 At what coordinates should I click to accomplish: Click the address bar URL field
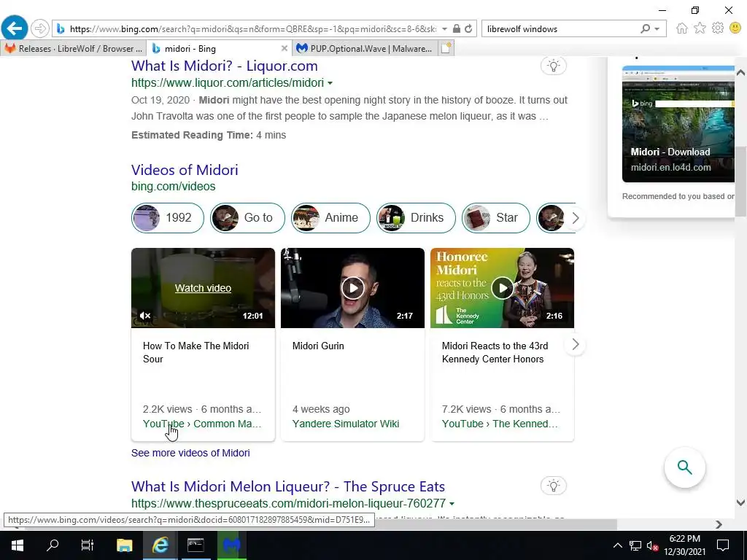coord(252,28)
